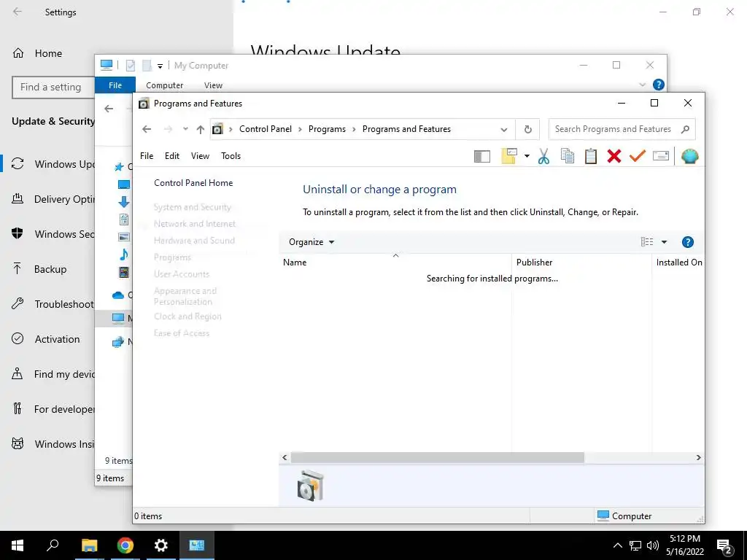The height and width of the screenshot is (560, 747).
Task: Click the Find a setting search box
Action: click(x=53, y=87)
